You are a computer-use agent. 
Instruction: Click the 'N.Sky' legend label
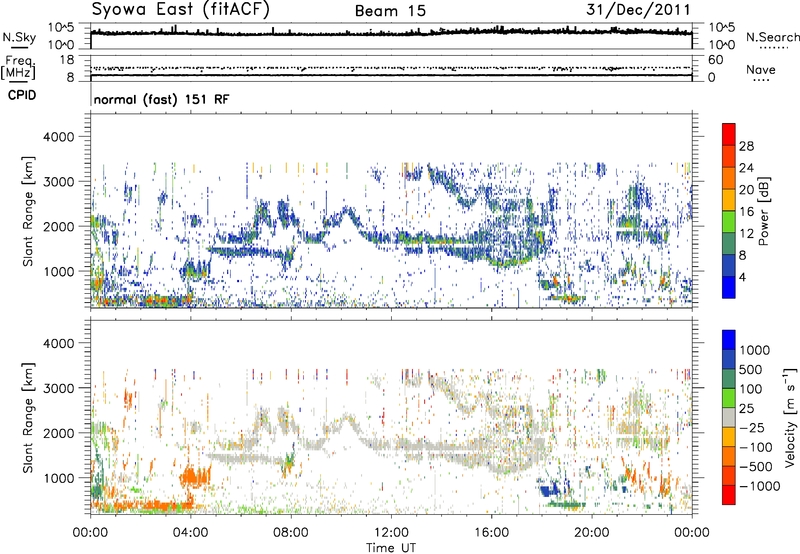(19, 37)
